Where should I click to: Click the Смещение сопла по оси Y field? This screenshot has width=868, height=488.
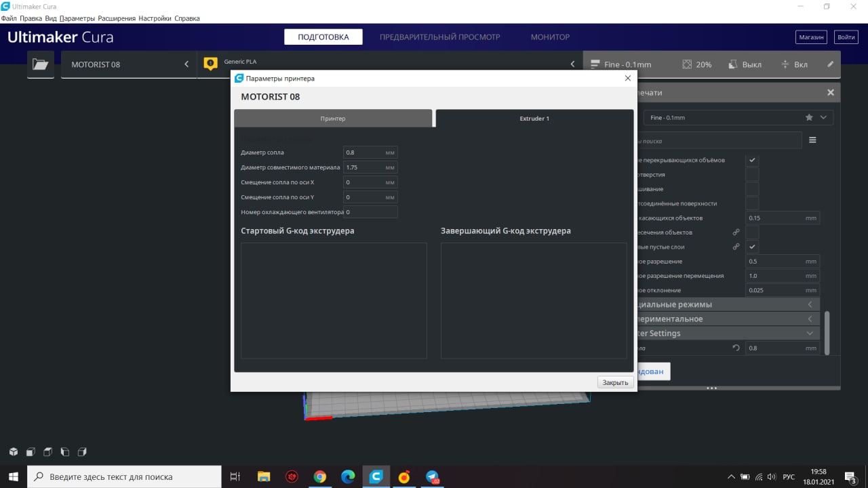pos(370,197)
